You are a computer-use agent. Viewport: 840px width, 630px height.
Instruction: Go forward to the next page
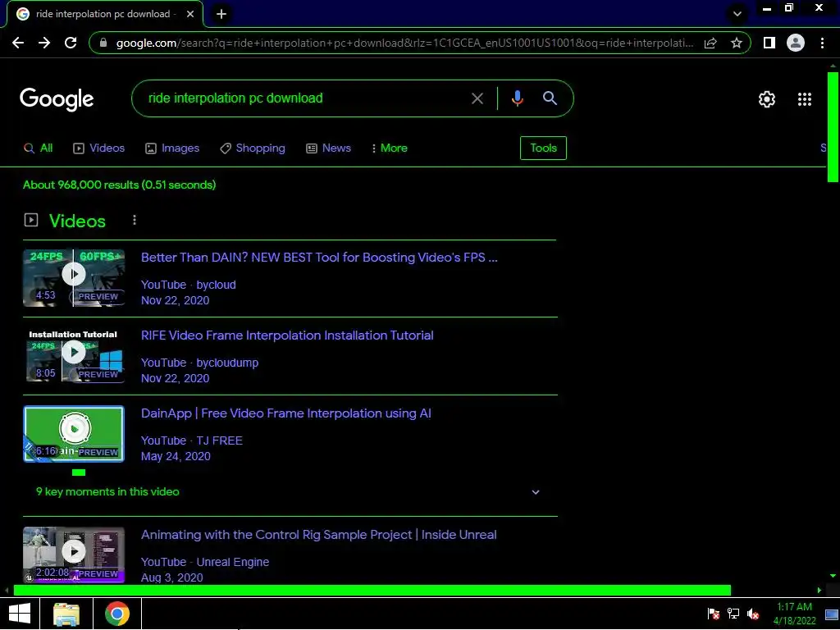[x=44, y=43]
